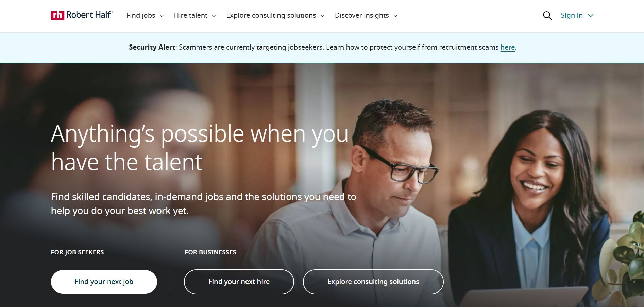Click the search magnifier icon

pyautogui.click(x=547, y=15)
